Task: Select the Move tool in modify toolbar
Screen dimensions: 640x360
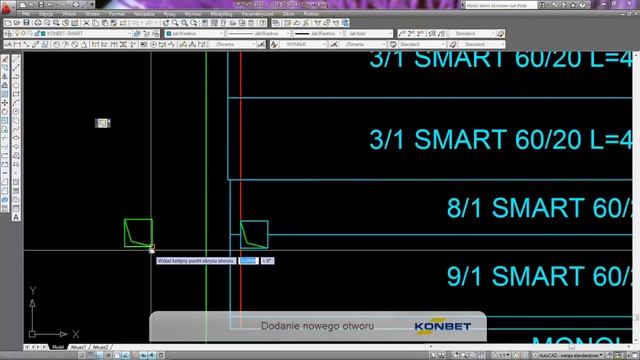Action: point(5,103)
